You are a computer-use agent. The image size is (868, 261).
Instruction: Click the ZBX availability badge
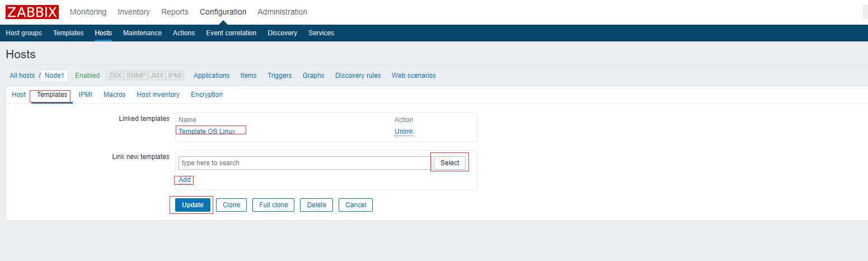(115, 76)
